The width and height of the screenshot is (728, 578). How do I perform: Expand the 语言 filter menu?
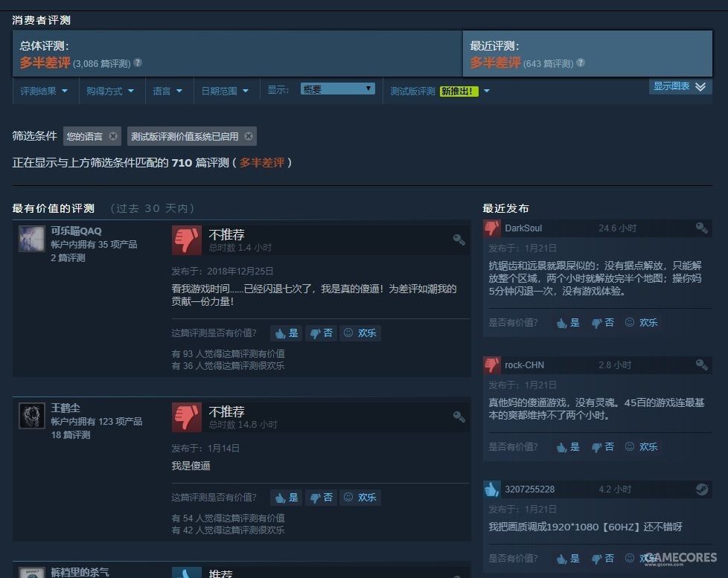click(167, 91)
